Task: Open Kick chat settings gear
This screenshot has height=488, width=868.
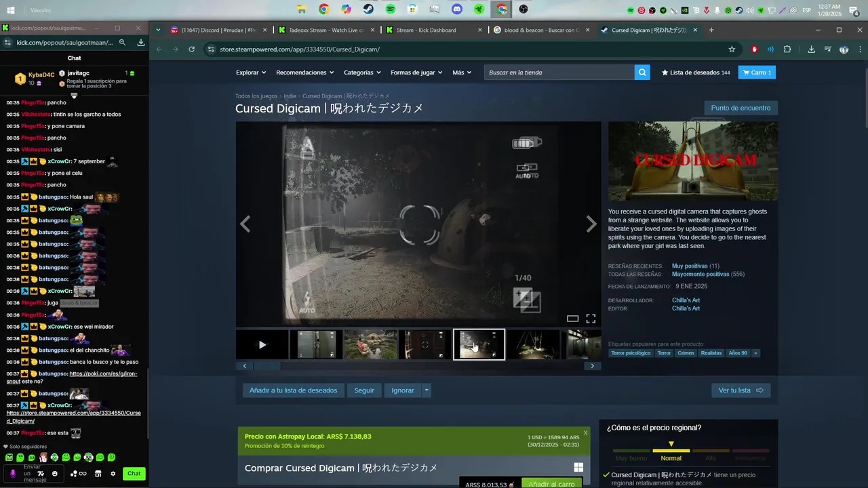Action: 113,474
